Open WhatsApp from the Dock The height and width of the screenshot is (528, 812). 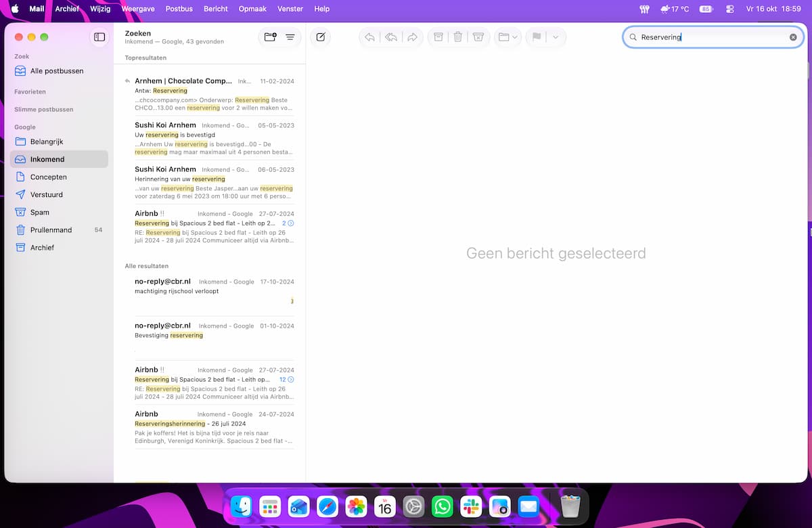coord(443,506)
